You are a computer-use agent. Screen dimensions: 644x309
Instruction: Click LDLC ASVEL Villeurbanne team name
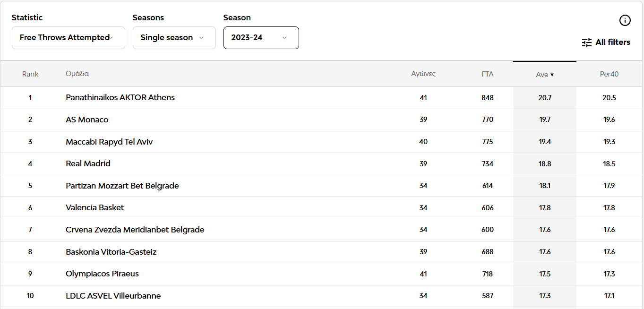[113, 296]
